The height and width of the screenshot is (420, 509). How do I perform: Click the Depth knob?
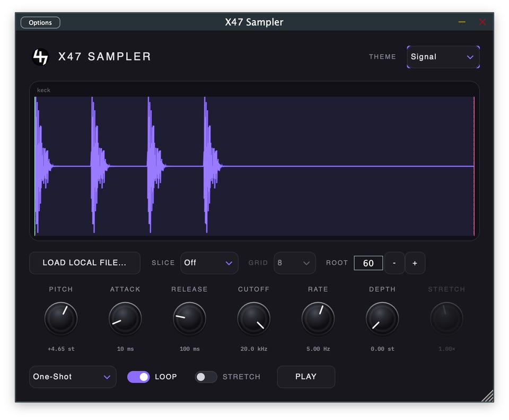pyautogui.click(x=382, y=318)
